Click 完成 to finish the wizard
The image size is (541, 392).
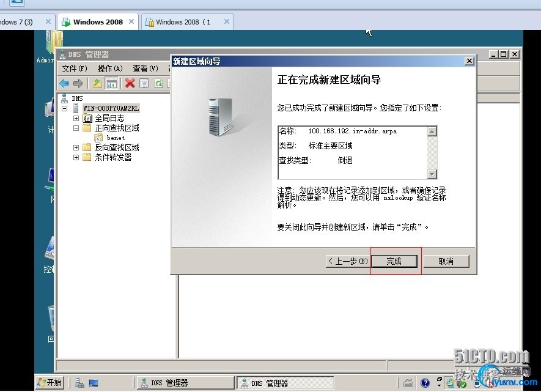(x=394, y=261)
